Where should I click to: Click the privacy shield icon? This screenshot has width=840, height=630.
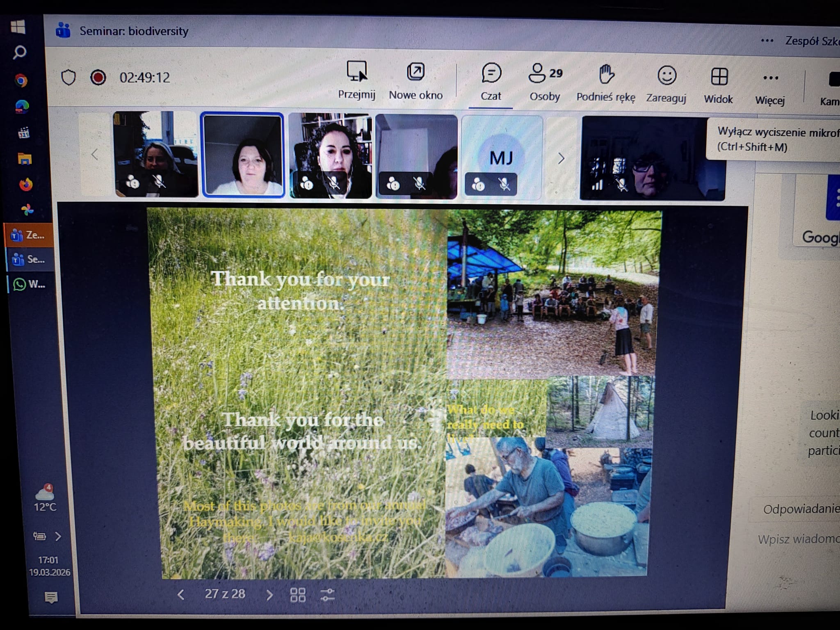coord(68,78)
